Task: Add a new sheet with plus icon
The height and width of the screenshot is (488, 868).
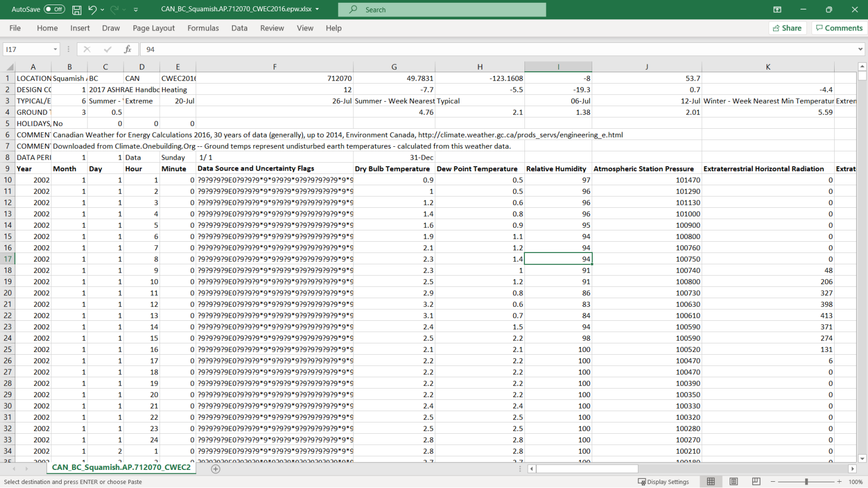Action: [x=215, y=469]
